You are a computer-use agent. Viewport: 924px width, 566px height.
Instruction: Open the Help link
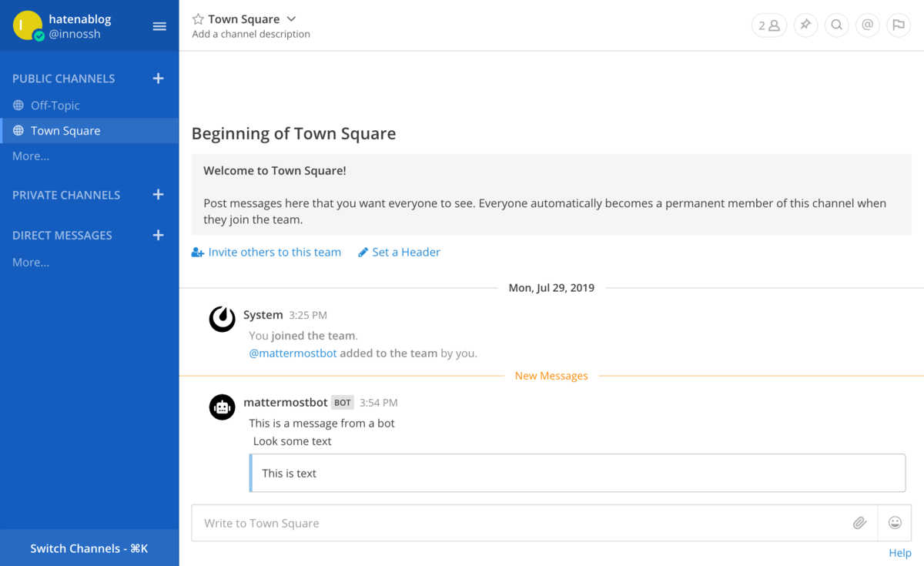click(900, 553)
